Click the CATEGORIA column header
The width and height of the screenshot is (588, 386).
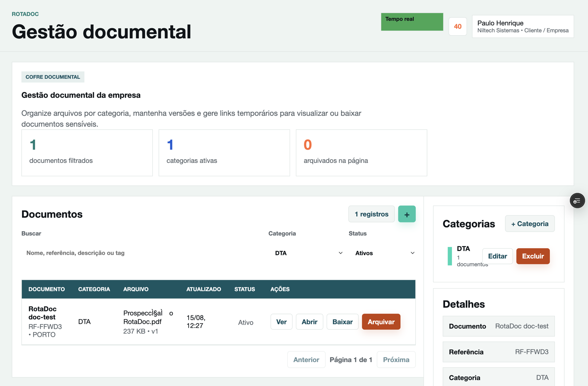(94, 289)
